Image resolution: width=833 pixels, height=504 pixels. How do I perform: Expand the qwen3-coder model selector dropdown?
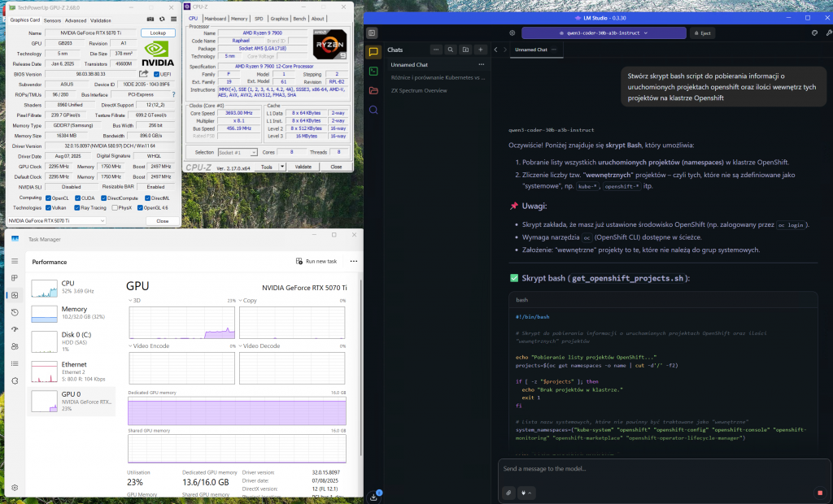[603, 33]
